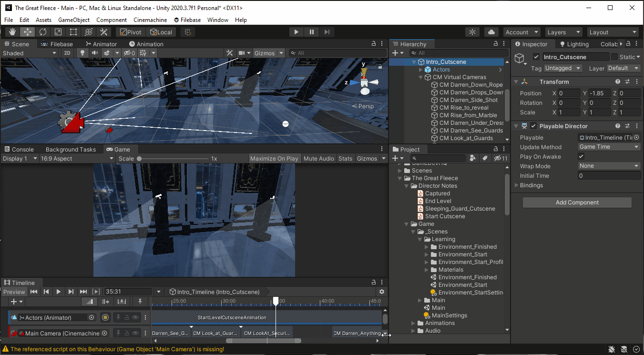Click the Step frame button
The image size is (644, 355).
(x=327, y=32)
